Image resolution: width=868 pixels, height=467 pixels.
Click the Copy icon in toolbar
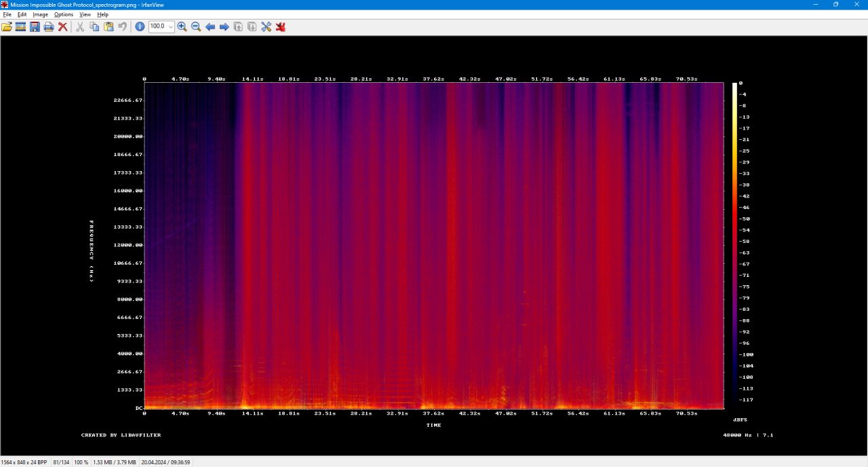pos(94,26)
